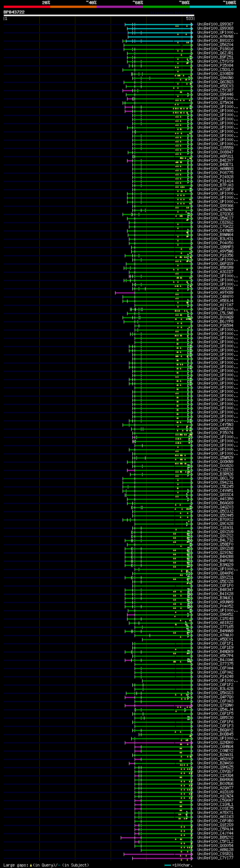Viewport: 240px width, 868px height.
Task: Select the UniRef100_Q6CL79 label
Action: (x=215, y=478)
